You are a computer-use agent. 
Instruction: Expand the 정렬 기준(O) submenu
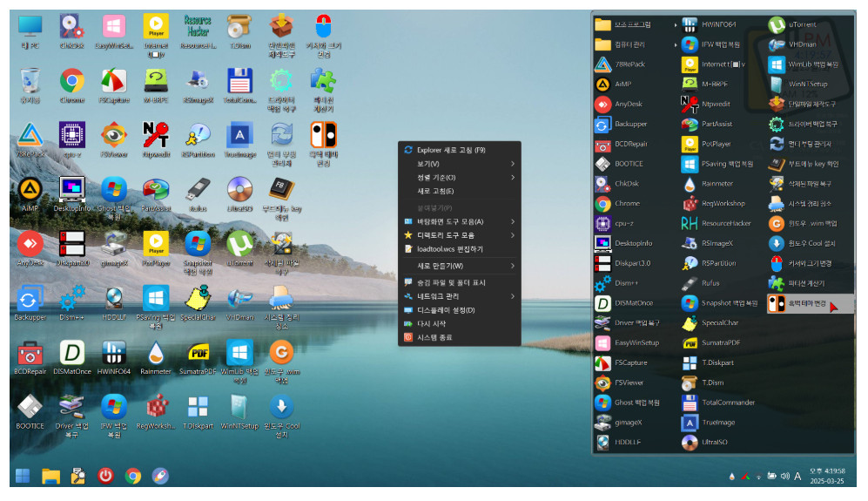[459, 178]
